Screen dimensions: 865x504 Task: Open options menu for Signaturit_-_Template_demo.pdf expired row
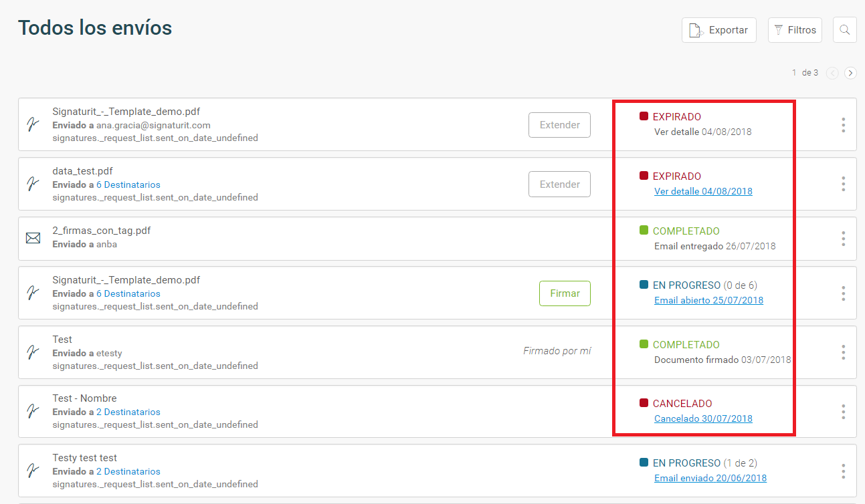[x=843, y=125]
